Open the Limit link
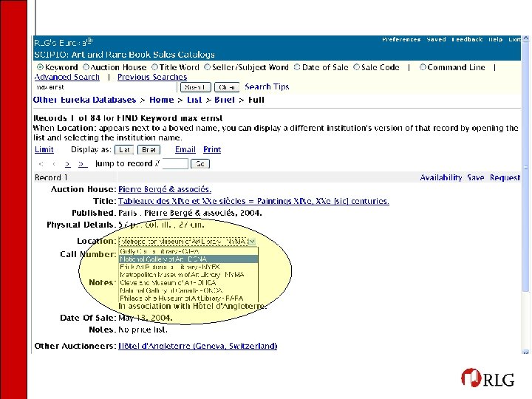532x399 pixels. click(44, 149)
